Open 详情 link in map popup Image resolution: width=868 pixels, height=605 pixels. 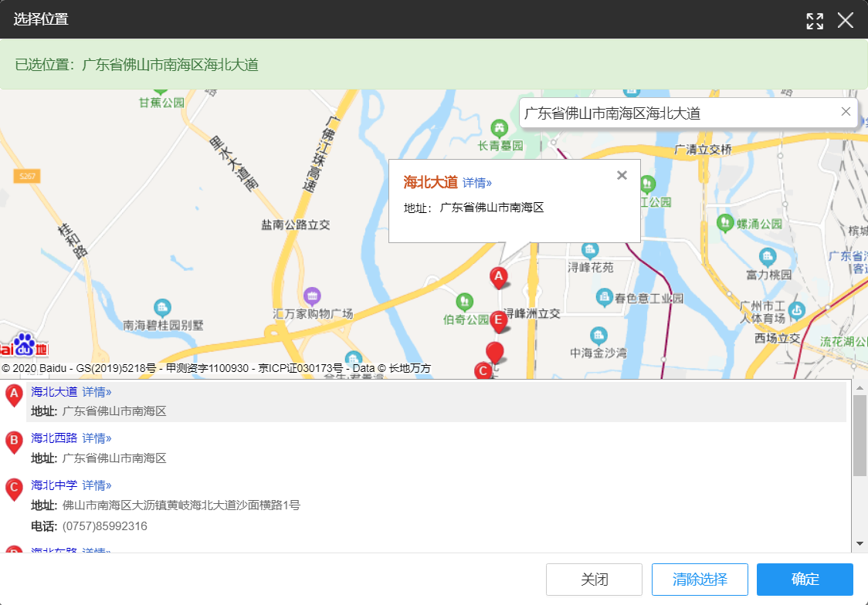tap(477, 183)
